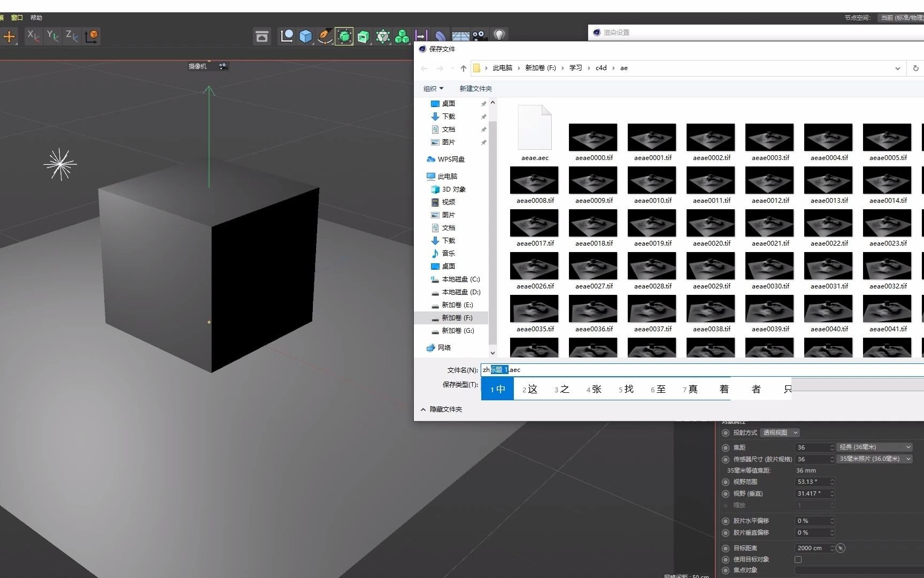Image resolution: width=924 pixels, height=578 pixels.
Task: Render to Picture Viewer from the toolbar
Action: coord(262,36)
